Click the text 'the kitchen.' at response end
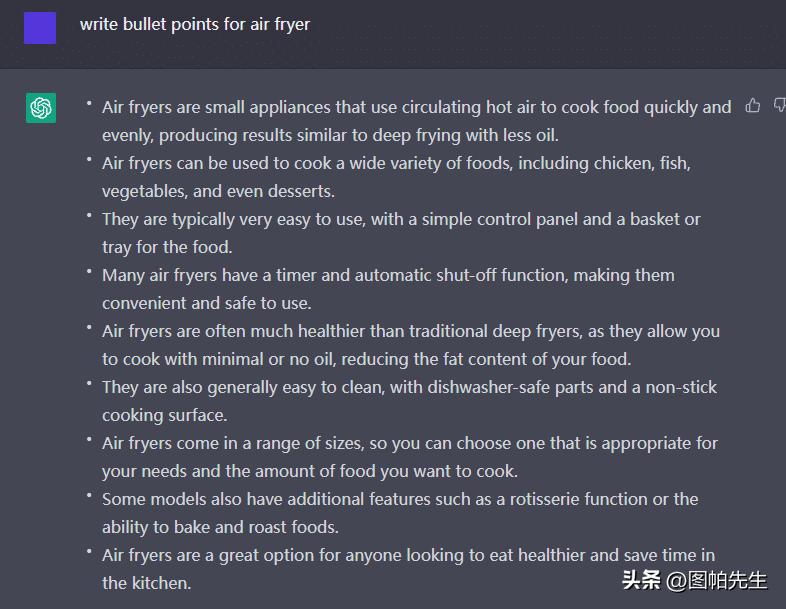Viewport: 786px width, 609px height. click(x=146, y=582)
